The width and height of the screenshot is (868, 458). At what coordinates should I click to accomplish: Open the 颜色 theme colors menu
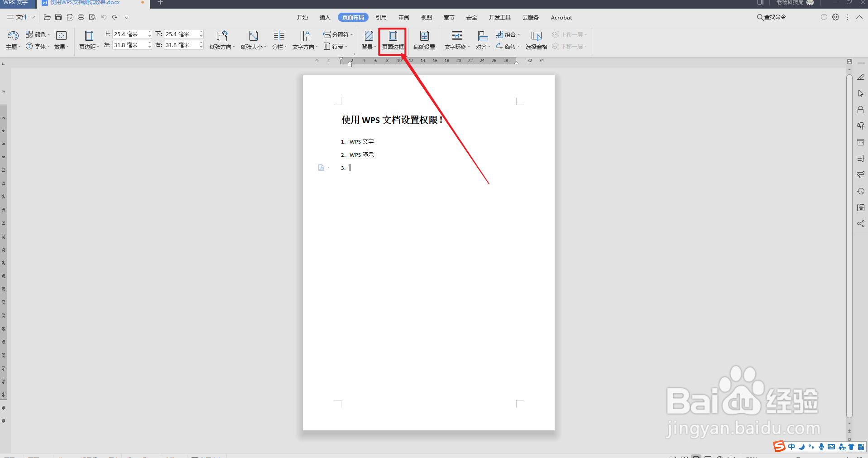[38, 34]
